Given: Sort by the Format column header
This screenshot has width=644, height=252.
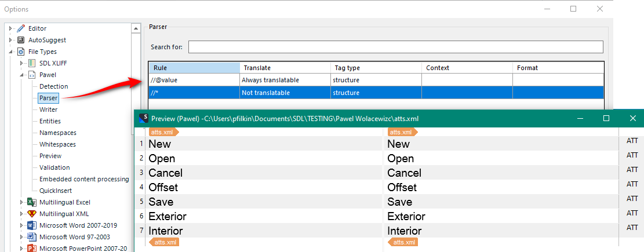Looking at the screenshot, I should [559, 68].
